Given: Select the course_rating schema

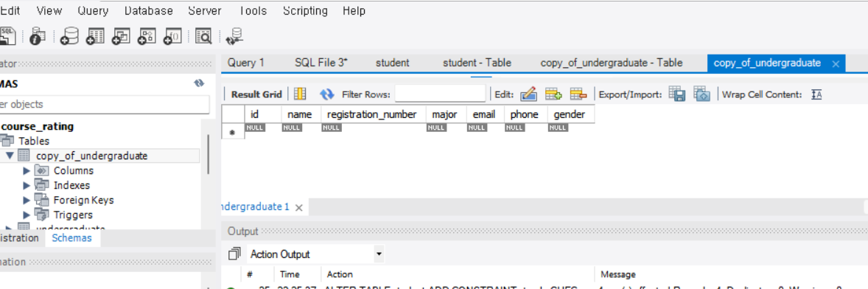Looking at the screenshot, I should [x=38, y=126].
